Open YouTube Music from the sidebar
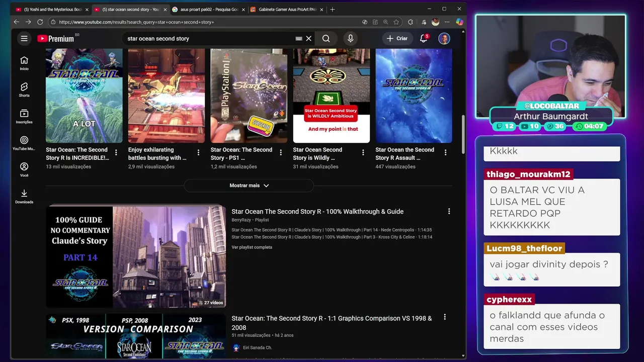 tap(24, 143)
